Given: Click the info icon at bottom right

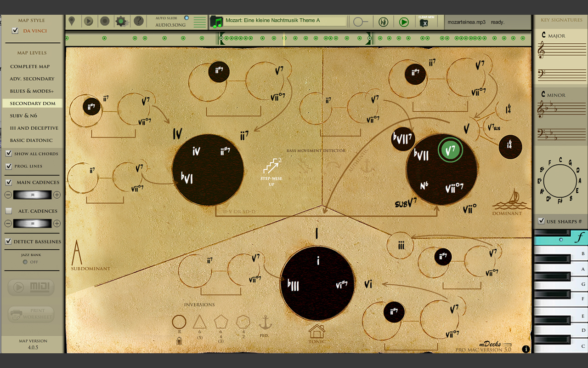Looking at the screenshot, I should coord(526,349).
